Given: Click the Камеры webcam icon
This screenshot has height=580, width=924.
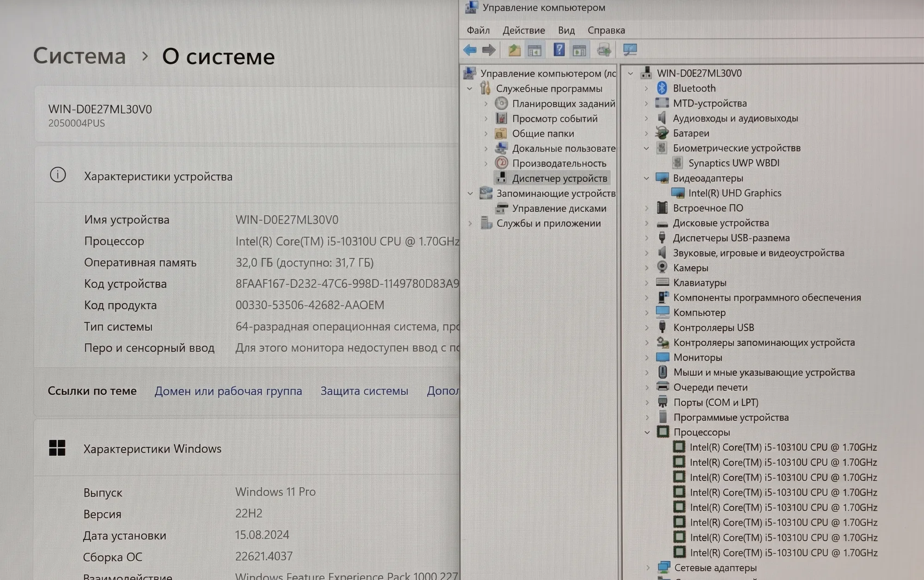Looking at the screenshot, I should point(662,268).
